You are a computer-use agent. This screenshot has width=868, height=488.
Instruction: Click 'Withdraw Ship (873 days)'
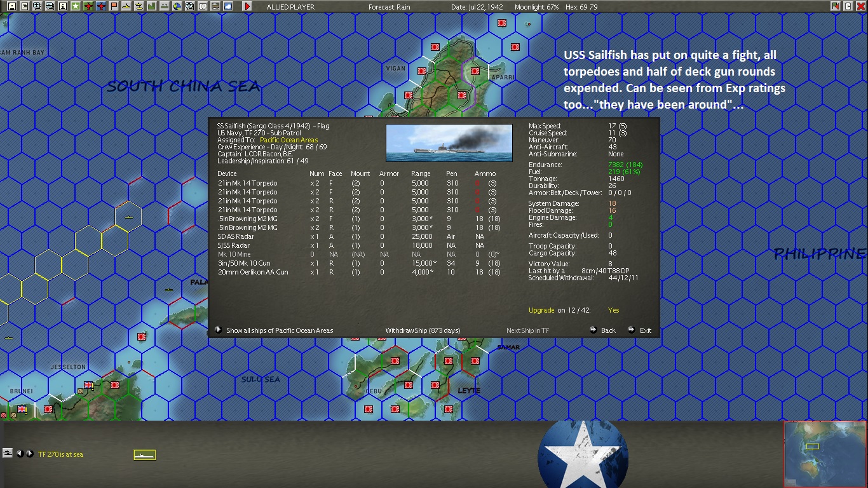point(423,330)
